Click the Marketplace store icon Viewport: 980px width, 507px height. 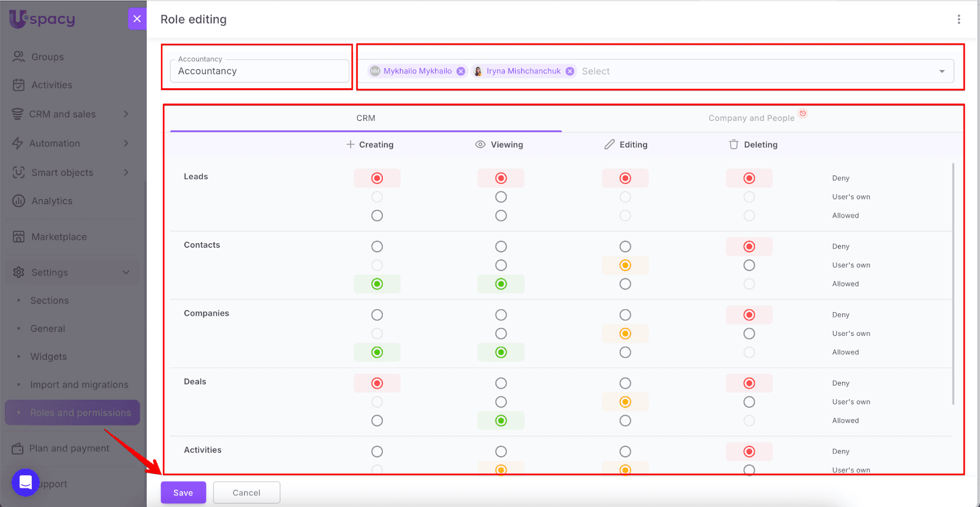(19, 237)
